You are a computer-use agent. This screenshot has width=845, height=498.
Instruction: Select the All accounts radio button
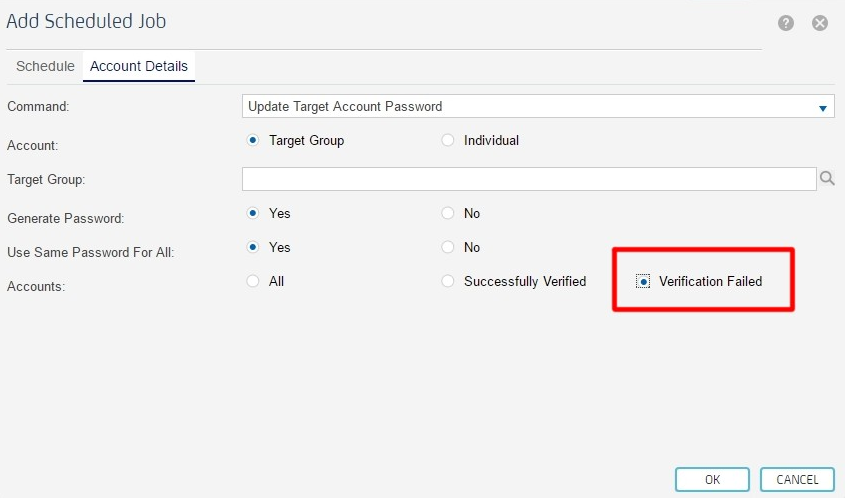pyautogui.click(x=253, y=281)
